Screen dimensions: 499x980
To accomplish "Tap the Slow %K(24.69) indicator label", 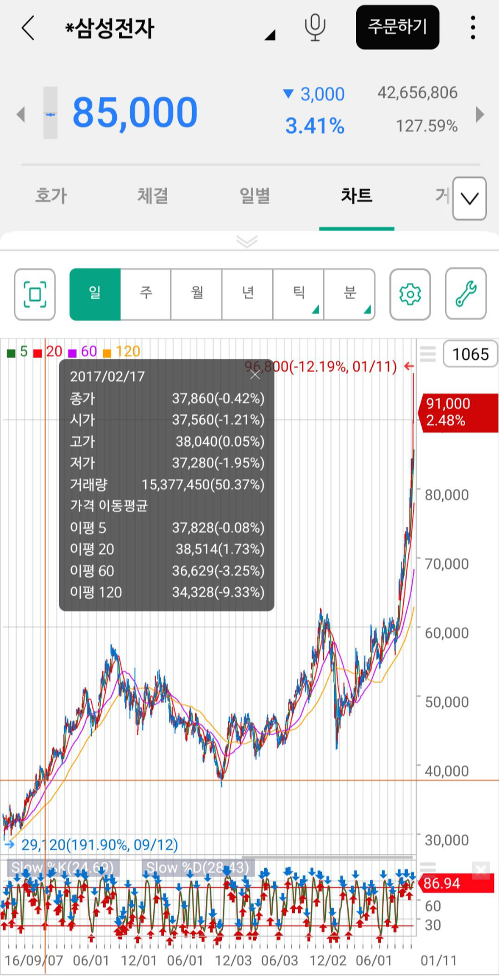I will coord(62,868).
